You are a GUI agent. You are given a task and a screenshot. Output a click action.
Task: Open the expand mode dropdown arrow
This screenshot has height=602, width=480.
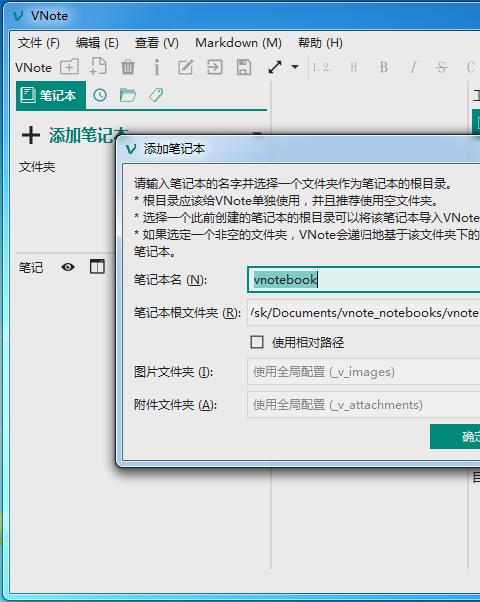(295, 67)
